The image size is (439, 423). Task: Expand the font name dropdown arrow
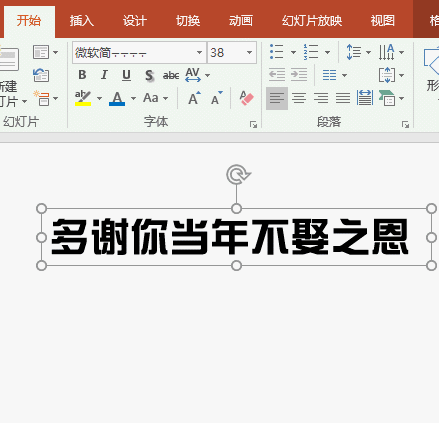tap(199, 52)
